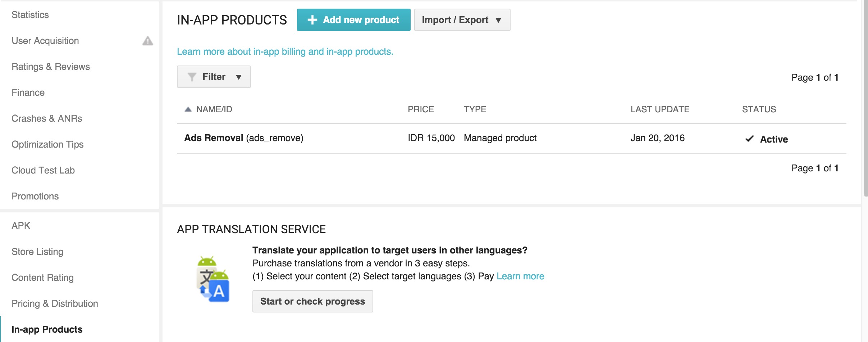Go to Ratings & Reviews
Image resolution: width=868 pixels, height=342 pixels.
tap(51, 67)
